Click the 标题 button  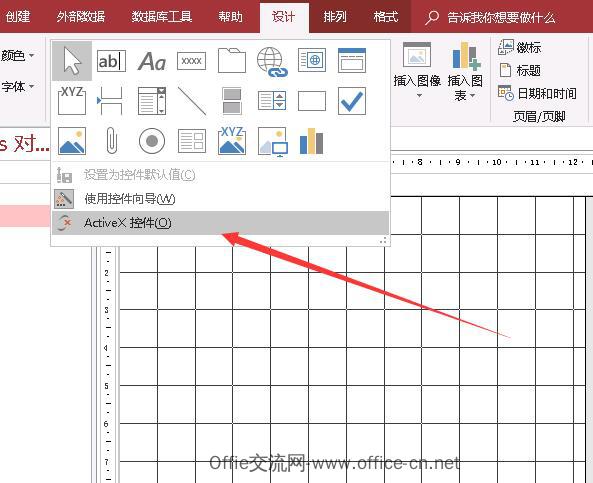pyautogui.click(x=520, y=70)
